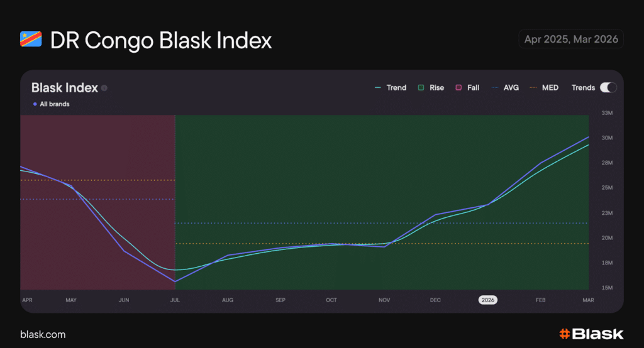Toggle the MED dotted line legend
The height and width of the screenshot is (348, 644).
(544, 88)
